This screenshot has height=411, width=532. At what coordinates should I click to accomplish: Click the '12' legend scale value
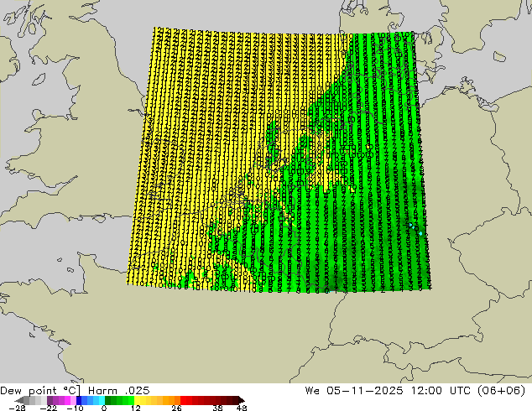tap(136, 408)
